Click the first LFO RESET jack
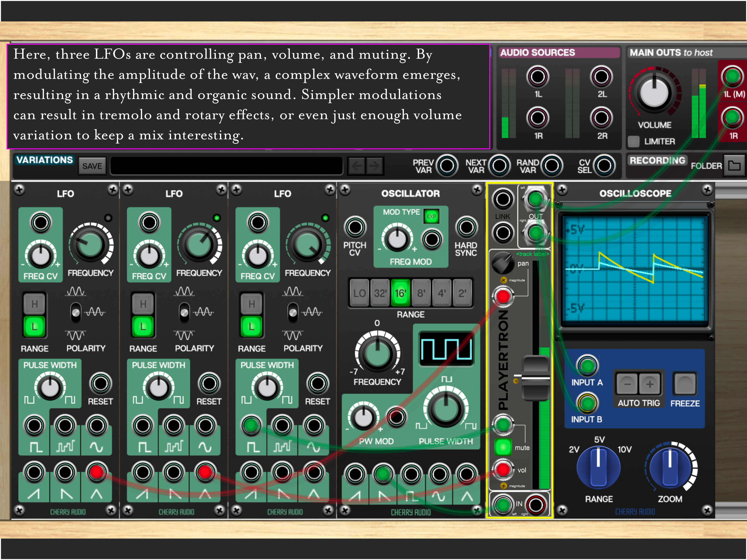The width and height of the screenshot is (747, 560). coord(100,383)
